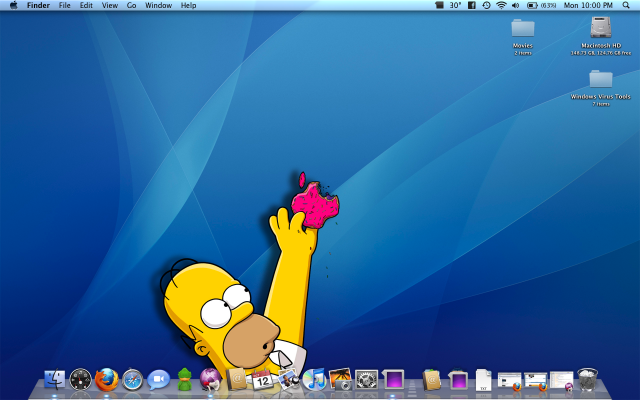Open Firefox from the dock
This screenshot has width=640, height=400.
[x=107, y=380]
